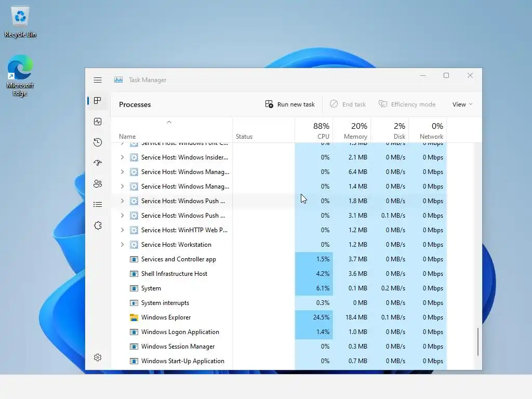532x399 pixels.
Task: Sort by the 88% CPU column header
Action: tap(314, 130)
